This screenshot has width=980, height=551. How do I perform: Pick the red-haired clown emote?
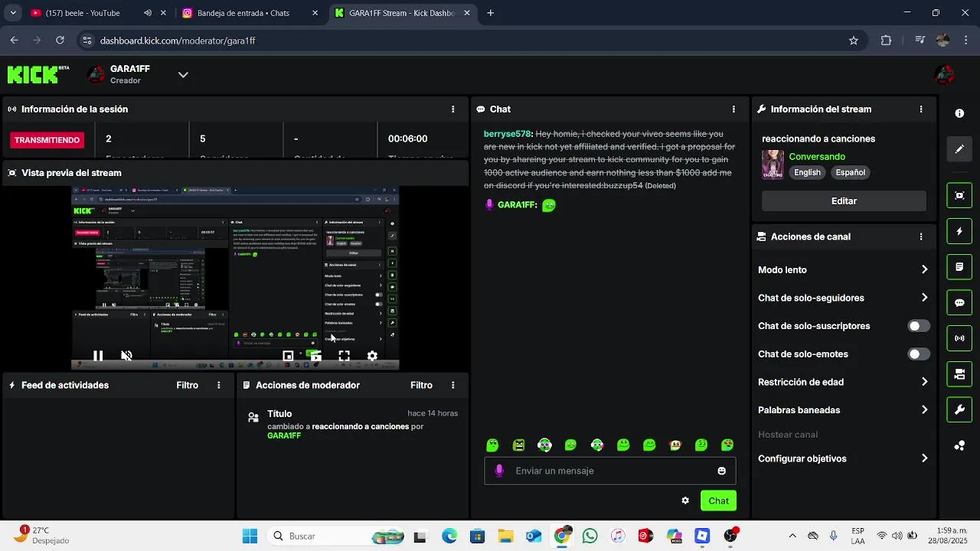pyautogui.click(x=675, y=445)
